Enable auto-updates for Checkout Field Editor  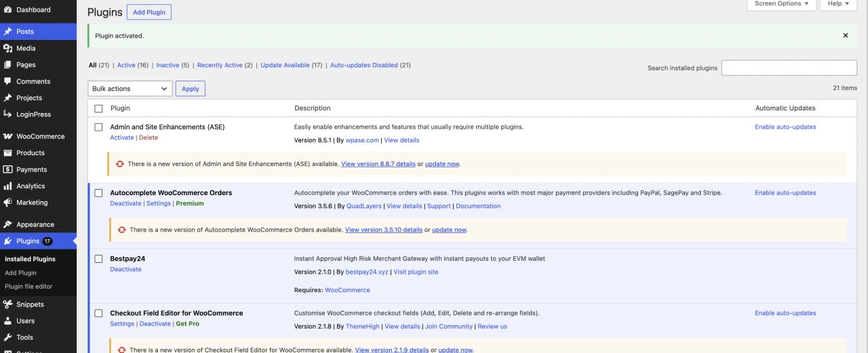[785, 313]
